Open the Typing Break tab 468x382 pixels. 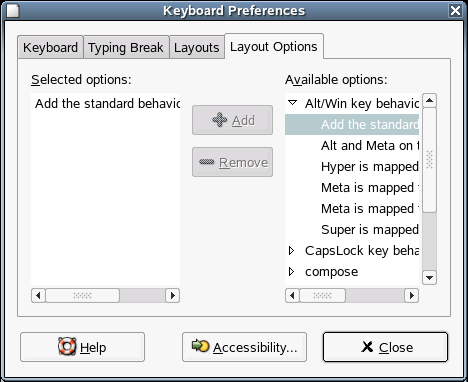point(126,47)
